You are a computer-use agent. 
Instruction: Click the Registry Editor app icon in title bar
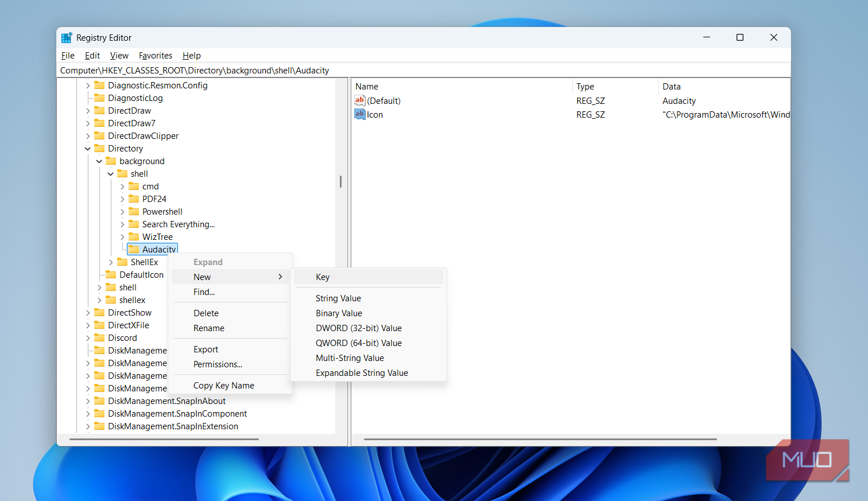tap(67, 38)
